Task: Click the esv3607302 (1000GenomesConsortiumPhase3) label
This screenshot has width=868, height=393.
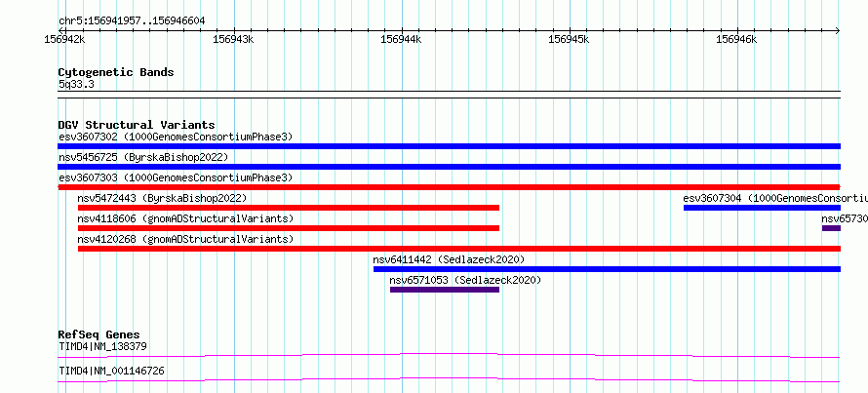Action: point(176,137)
